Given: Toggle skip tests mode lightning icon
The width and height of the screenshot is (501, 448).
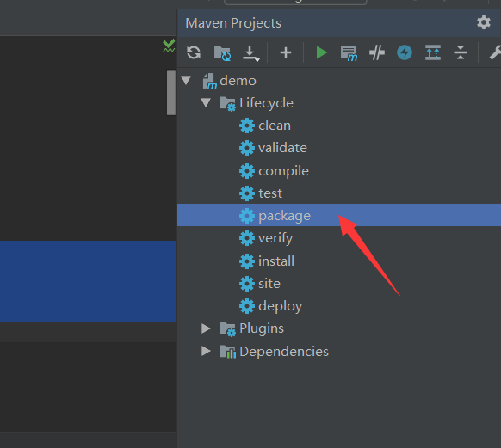Looking at the screenshot, I should 405,52.
